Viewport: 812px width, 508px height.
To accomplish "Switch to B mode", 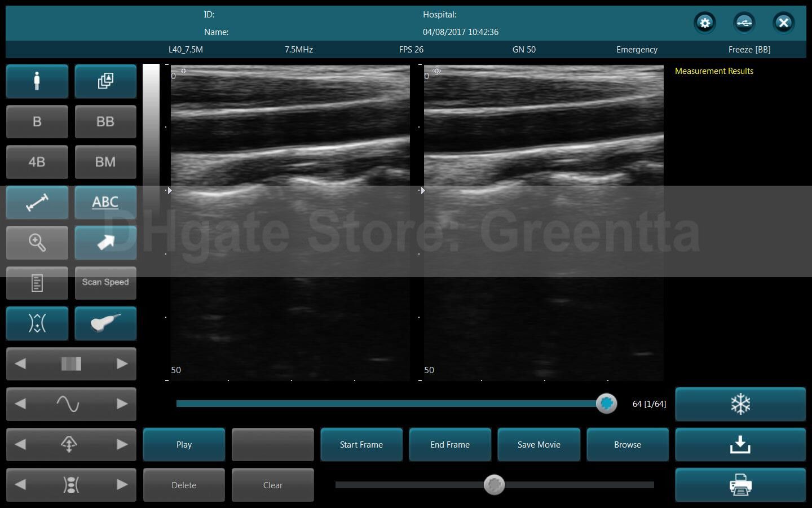I will 37,121.
